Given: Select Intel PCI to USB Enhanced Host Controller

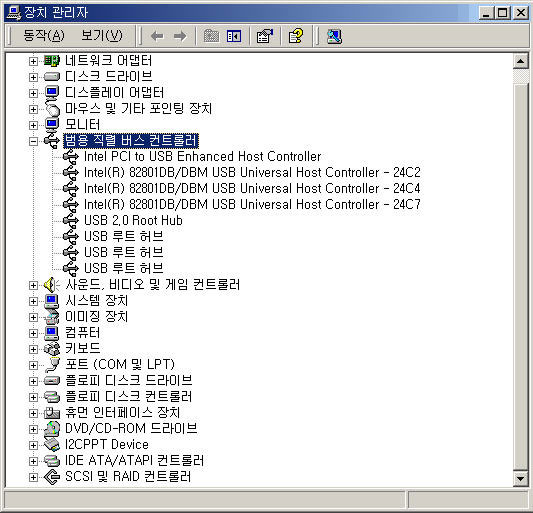Looking at the screenshot, I should pos(202,157).
